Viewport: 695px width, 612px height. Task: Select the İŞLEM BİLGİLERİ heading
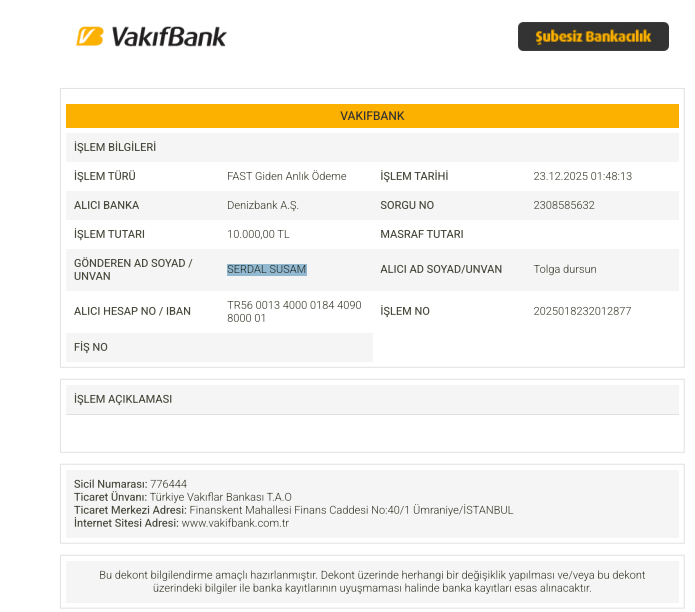pyautogui.click(x=115, y=147)
